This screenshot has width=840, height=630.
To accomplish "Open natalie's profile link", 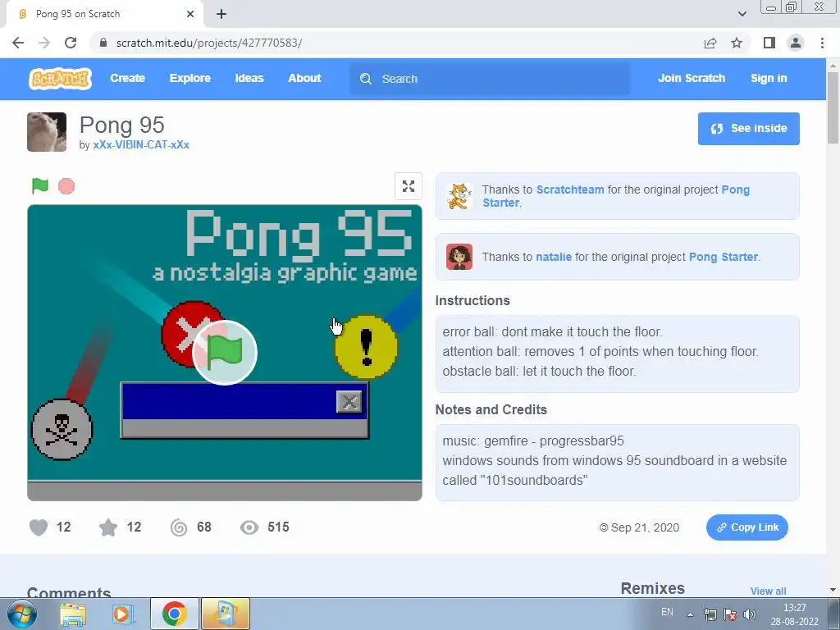I will [554, 257].
